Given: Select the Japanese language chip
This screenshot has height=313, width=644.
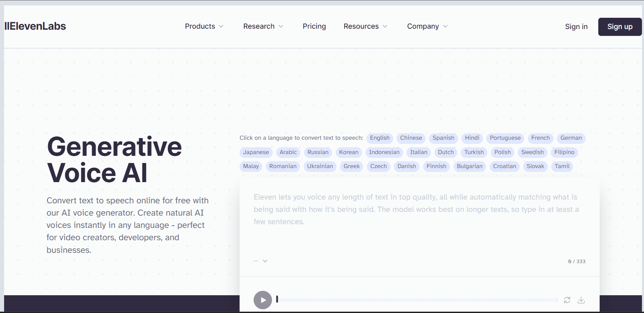Looking at the screenshot, I should (x=256, y=152).
